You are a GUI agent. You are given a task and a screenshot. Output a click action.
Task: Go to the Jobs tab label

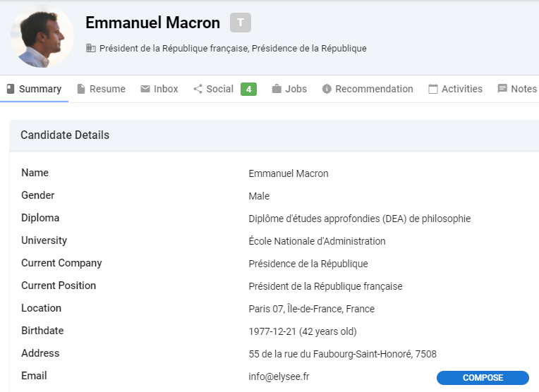tap(296, 89)
